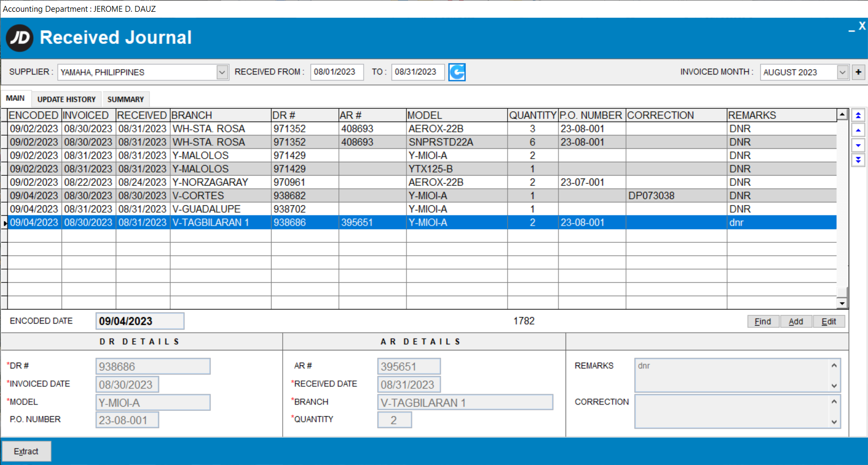This screenshot has width=868, height=465.
Task: Go to next record navigation arrow
Action: (x=858, y=145)
